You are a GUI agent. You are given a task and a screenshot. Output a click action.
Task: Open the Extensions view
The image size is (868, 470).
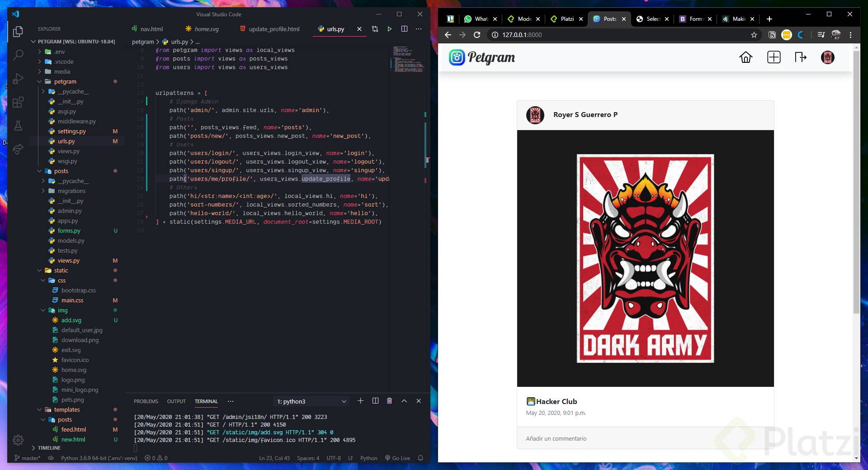point(18,102)
